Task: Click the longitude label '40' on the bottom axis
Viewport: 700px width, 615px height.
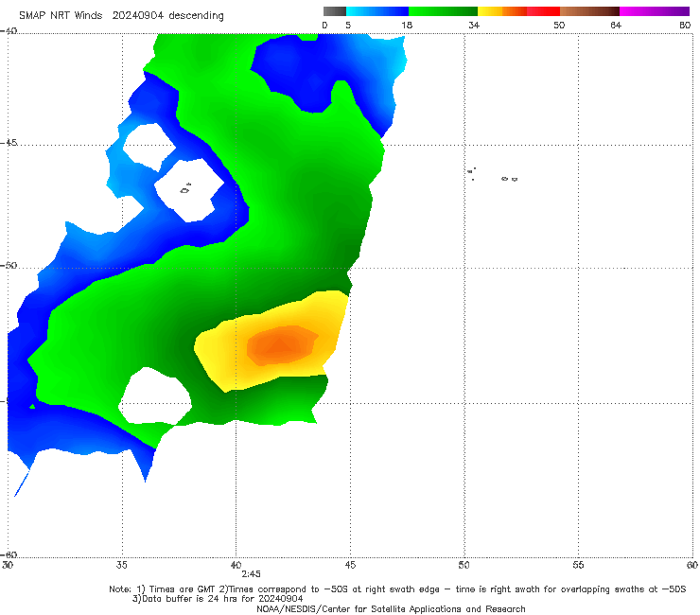Action: point(236,566)
